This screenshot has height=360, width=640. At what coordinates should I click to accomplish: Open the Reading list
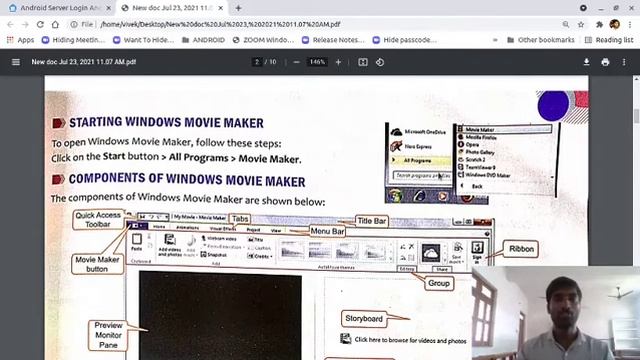point(609,40)
